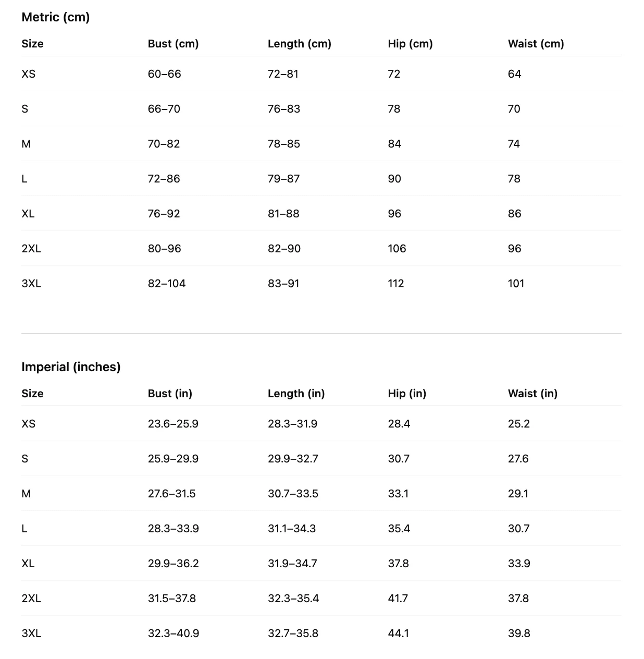Select the Hip (cm) column header
The image size is (644, 659).
coord(410,44)
